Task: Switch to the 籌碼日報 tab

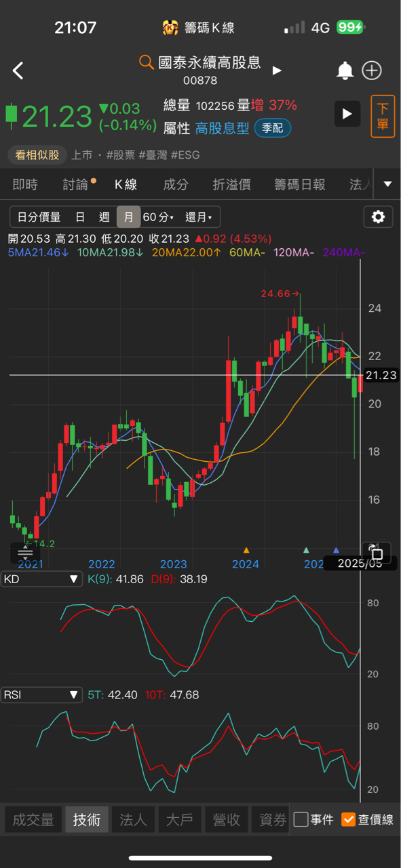Action: (299, 184)
